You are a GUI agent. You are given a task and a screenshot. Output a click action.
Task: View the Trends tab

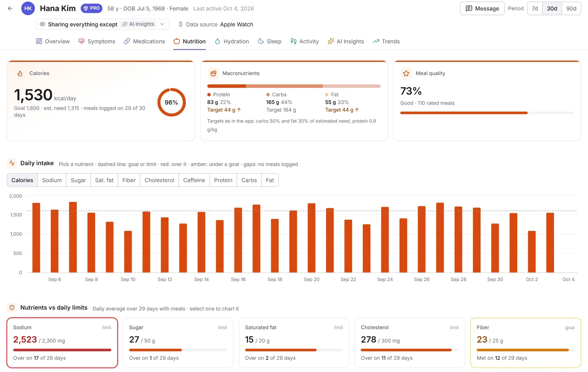coord(386,41)
